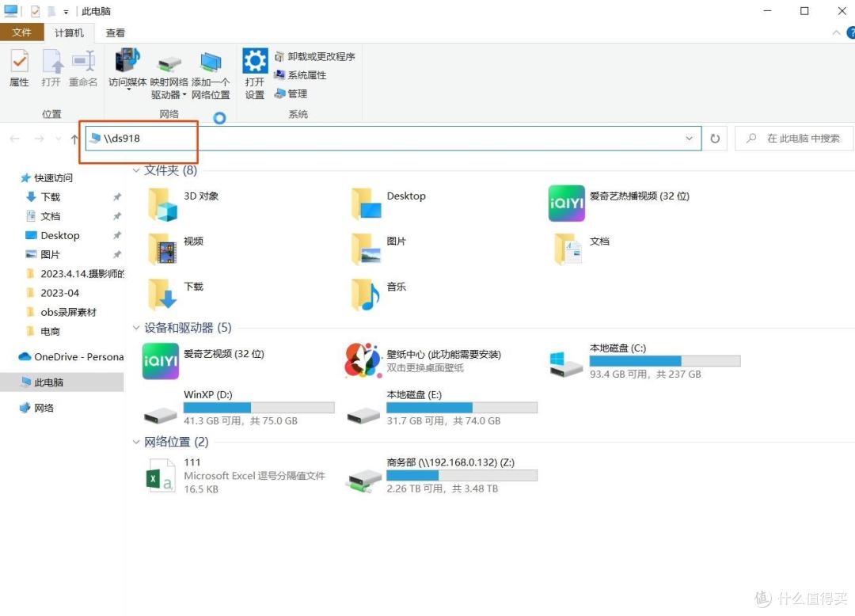The width and height of the screenshot is (855, 616).
Task: Select the 视频 folder icon
Action: pyautogui.click(x=163, y=249)
